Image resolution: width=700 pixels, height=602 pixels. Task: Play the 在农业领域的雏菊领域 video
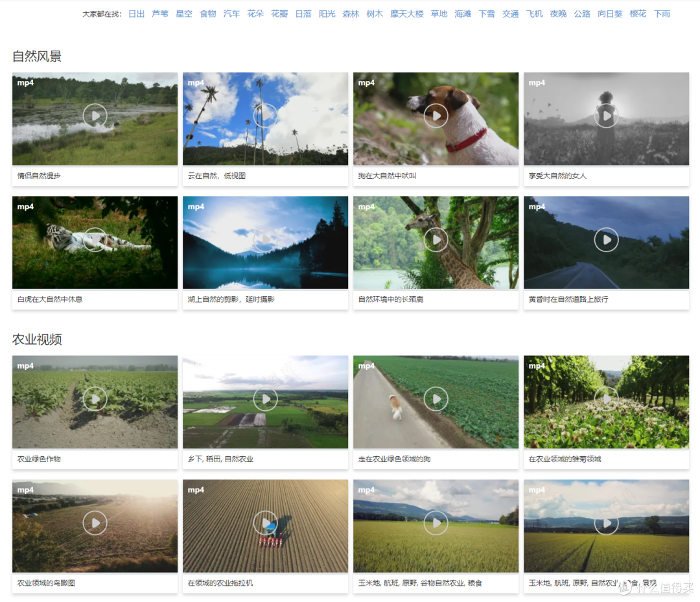pyautogui.click(x=607, y=399)
